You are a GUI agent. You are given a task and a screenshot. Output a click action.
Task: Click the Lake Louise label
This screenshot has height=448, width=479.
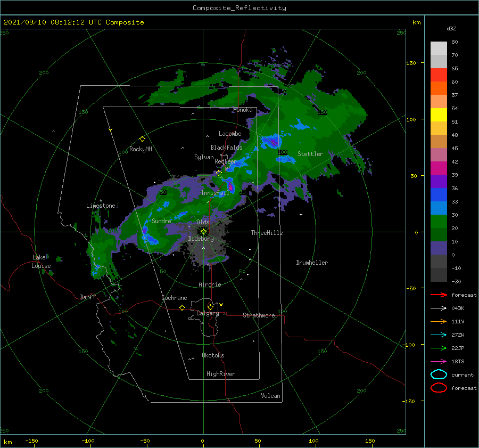pos(41,262)
